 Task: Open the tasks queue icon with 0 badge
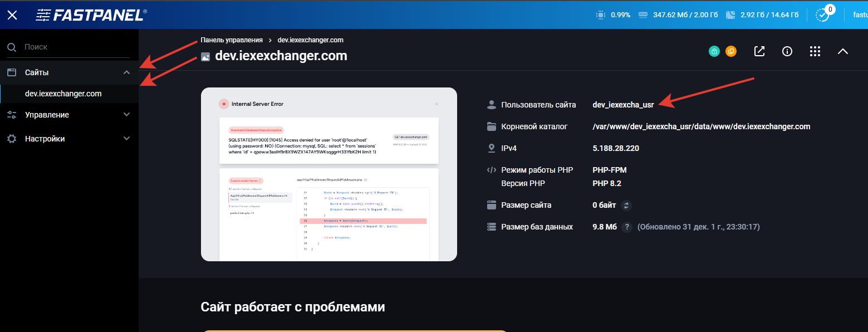click(823, 14)
